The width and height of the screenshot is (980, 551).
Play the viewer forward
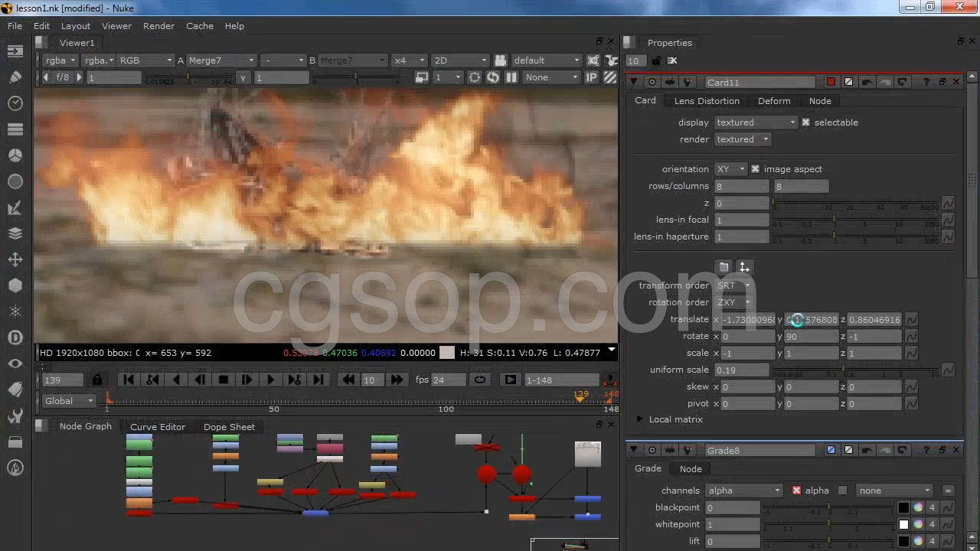coord(270,380)
